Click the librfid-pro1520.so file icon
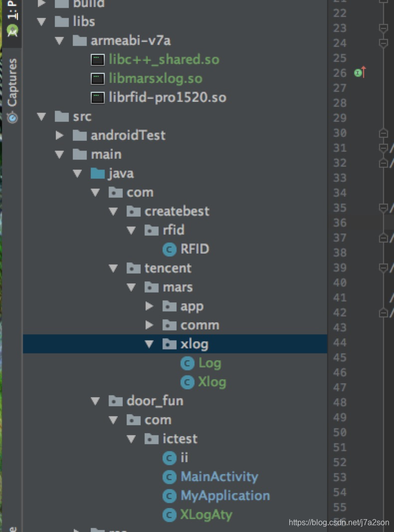Viewport: 394px width, 532px height. tap(98, 98)
